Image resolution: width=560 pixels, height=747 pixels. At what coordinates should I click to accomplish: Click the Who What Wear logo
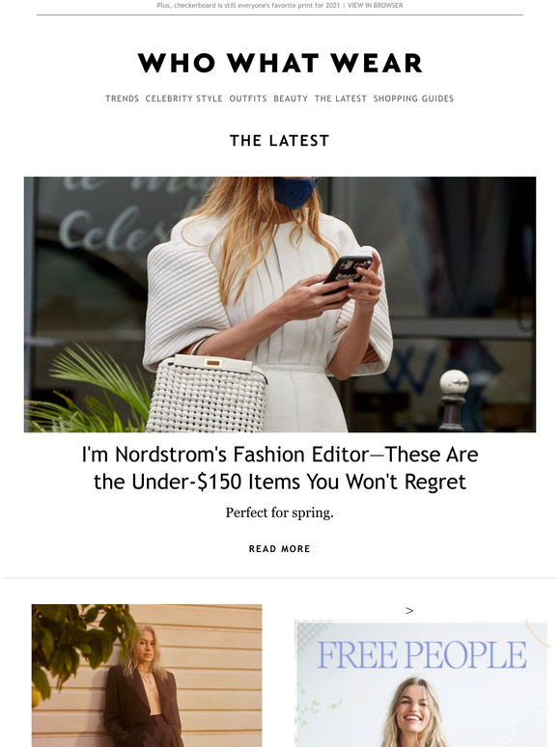point(280,63)
